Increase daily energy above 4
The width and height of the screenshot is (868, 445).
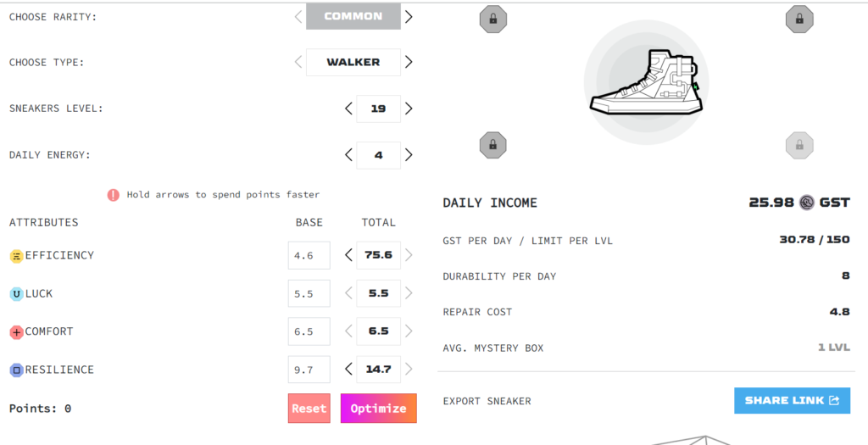(409, 155)
